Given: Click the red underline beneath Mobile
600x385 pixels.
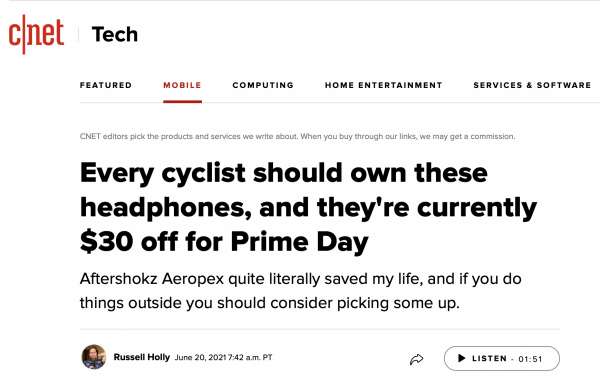Looking at the screenshot, I should (x=183, y=101).
